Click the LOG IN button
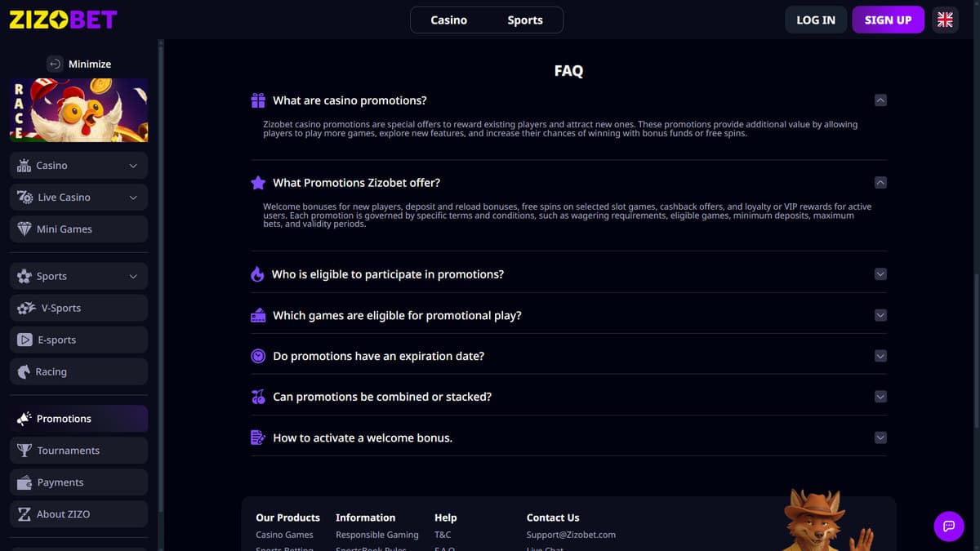This screenshot has width=980, height=551. tap(816, 20)
